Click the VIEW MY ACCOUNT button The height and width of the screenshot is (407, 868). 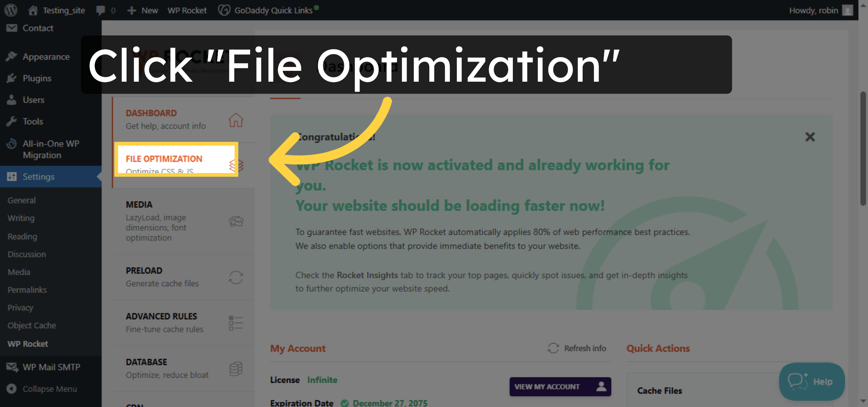point(560,386)
